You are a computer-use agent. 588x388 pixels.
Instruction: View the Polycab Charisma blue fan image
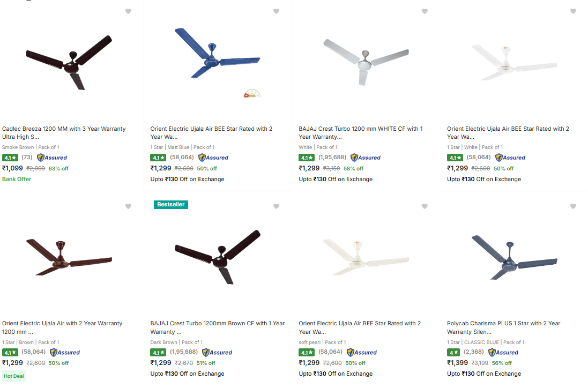click(x=513, y=257)
